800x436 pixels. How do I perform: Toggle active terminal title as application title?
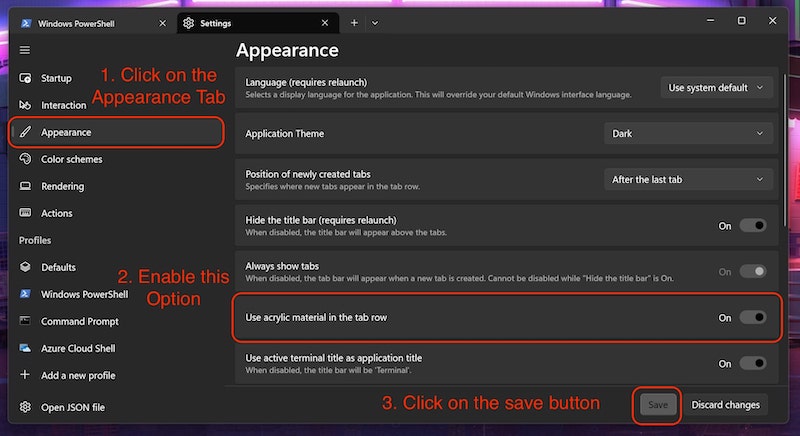(x=753, y=363)
